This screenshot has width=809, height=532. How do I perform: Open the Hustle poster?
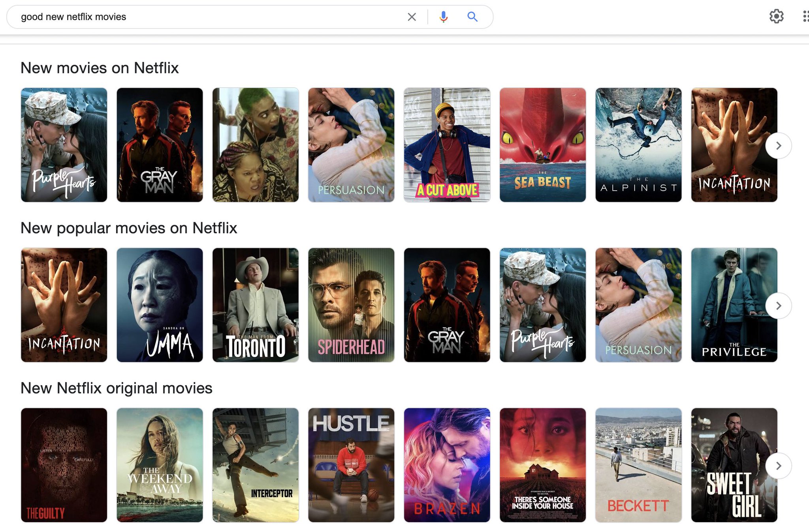click(x=351, y=465)
